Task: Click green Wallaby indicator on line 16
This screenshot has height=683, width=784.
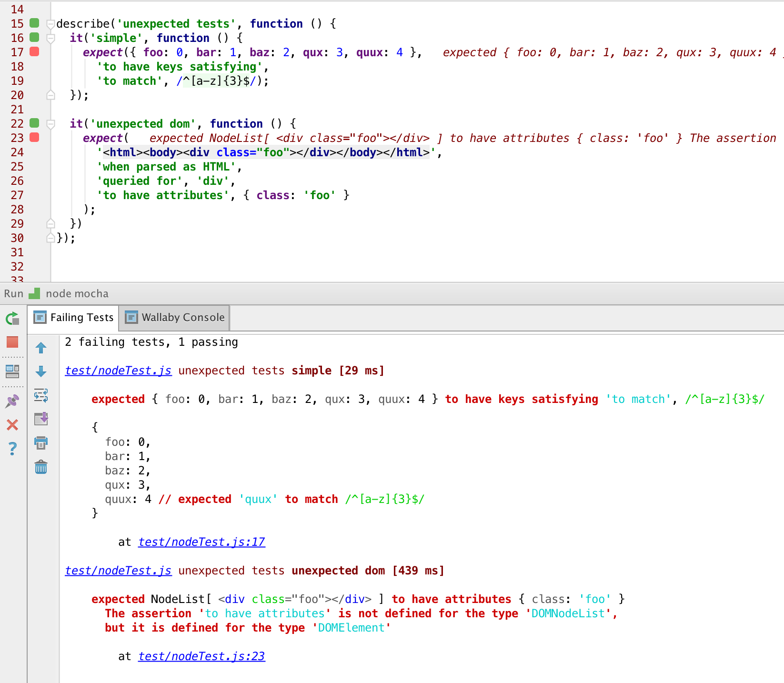Action: click(x=34, y=37)
